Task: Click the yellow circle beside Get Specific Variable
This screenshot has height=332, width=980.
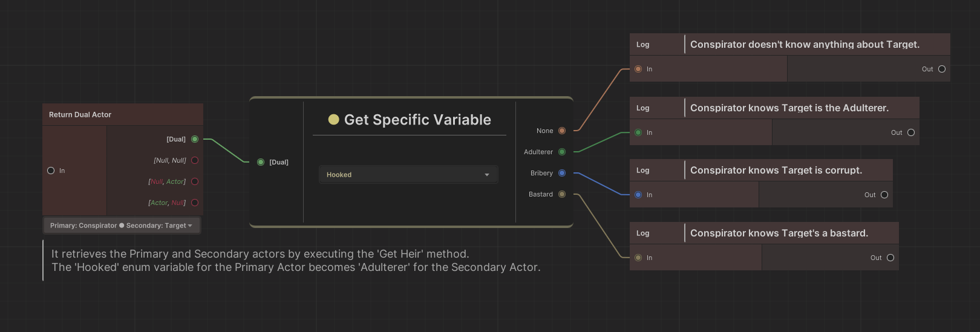Action: coord(333,120)
